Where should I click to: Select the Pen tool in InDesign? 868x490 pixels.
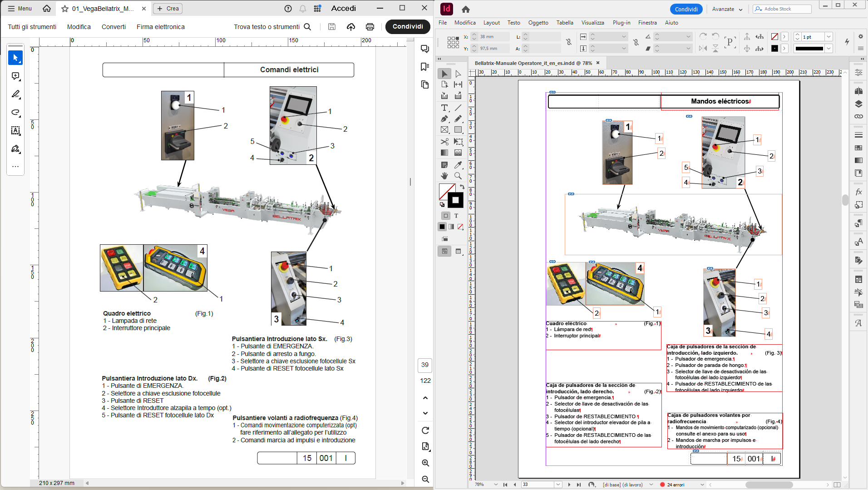click(444, 119)
